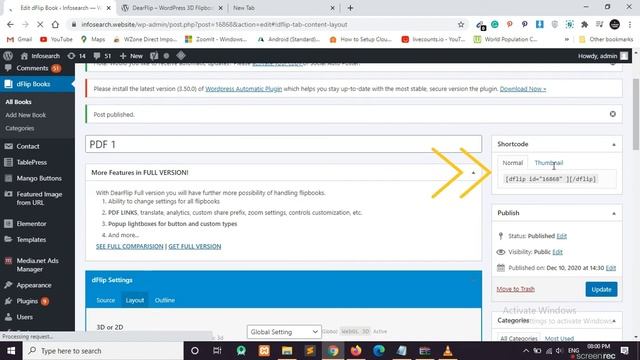Open the Appearance sidebar item
Screen dimensions: 640x360
pos(34,285)
